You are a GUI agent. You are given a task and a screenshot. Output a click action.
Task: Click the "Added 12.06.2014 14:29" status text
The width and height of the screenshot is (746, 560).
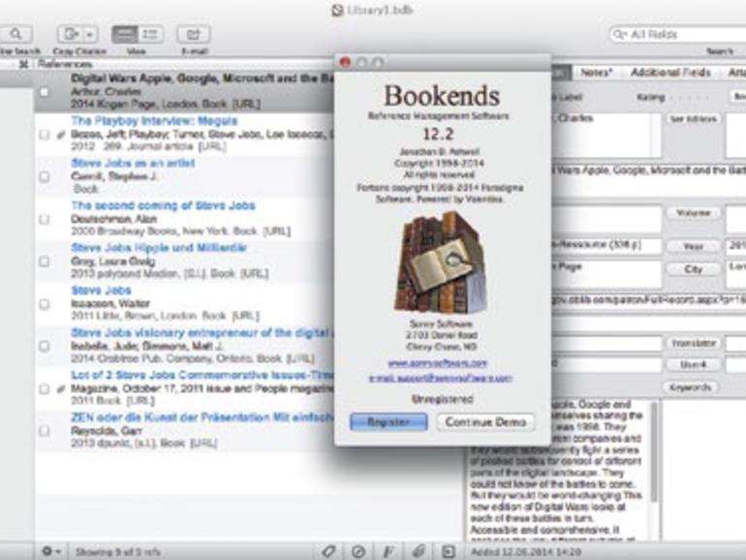(526, 552)
